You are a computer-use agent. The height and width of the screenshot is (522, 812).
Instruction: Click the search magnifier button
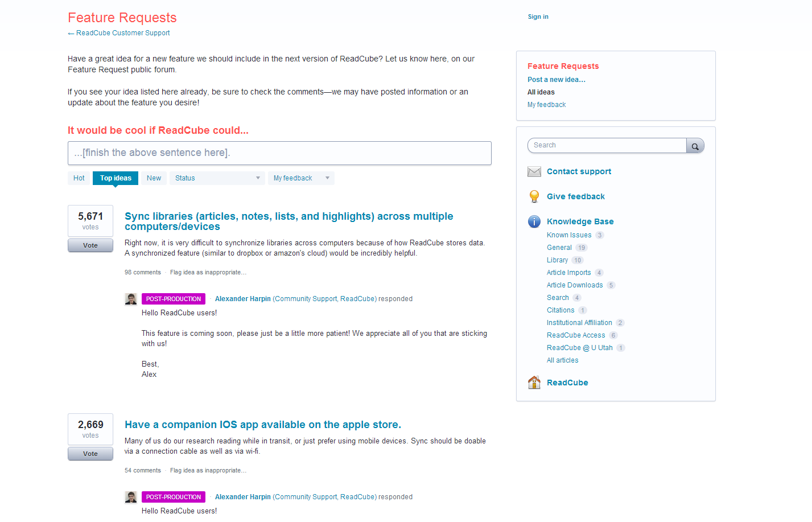click(x=695, y=146)
